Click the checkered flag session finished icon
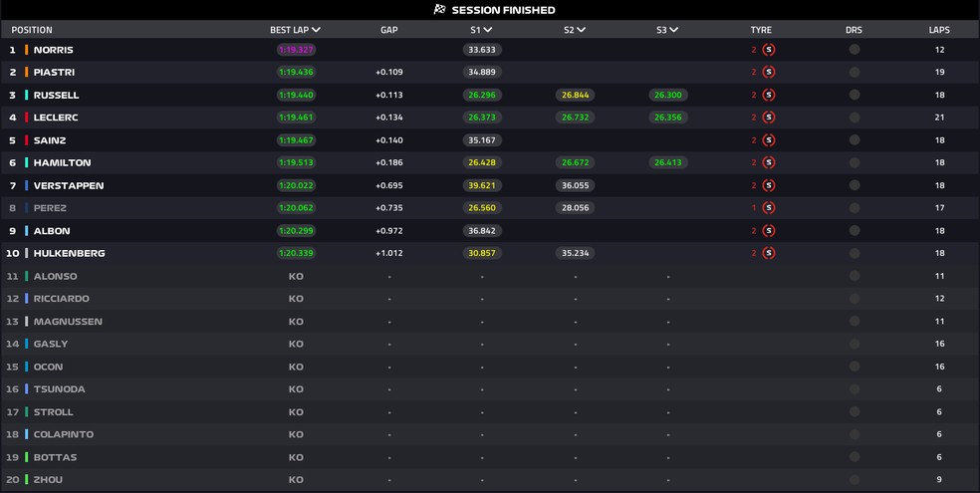The height and width of the screenshot is (493, 980). [x=439, y=10]
